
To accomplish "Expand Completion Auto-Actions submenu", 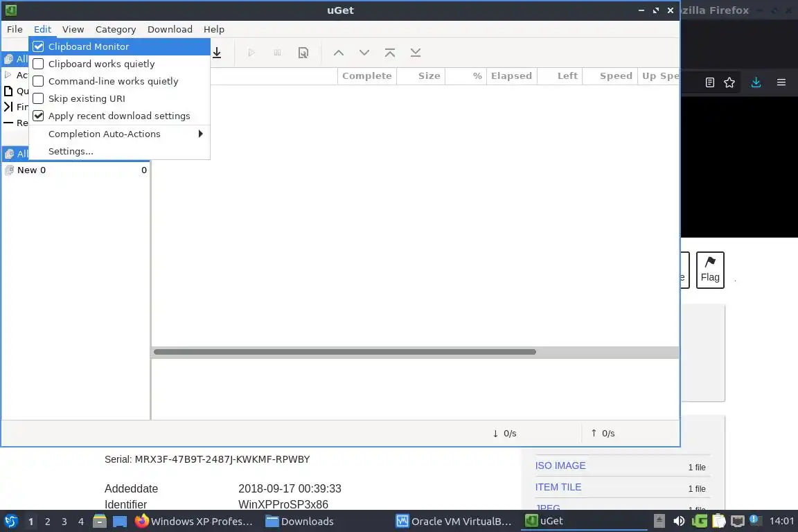I will tap(120, 134).
